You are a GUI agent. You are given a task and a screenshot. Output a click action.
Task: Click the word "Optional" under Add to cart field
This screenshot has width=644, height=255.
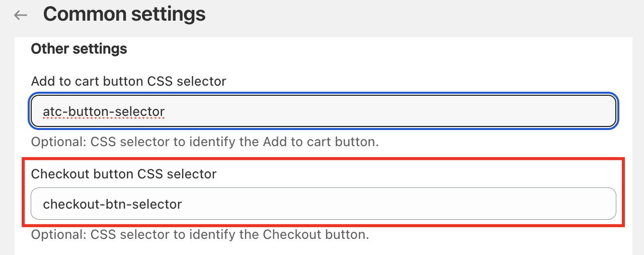pos(57,142)
